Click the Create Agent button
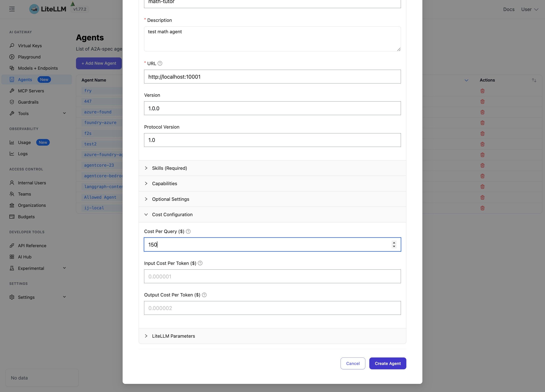545x392 pixels. 387,363
